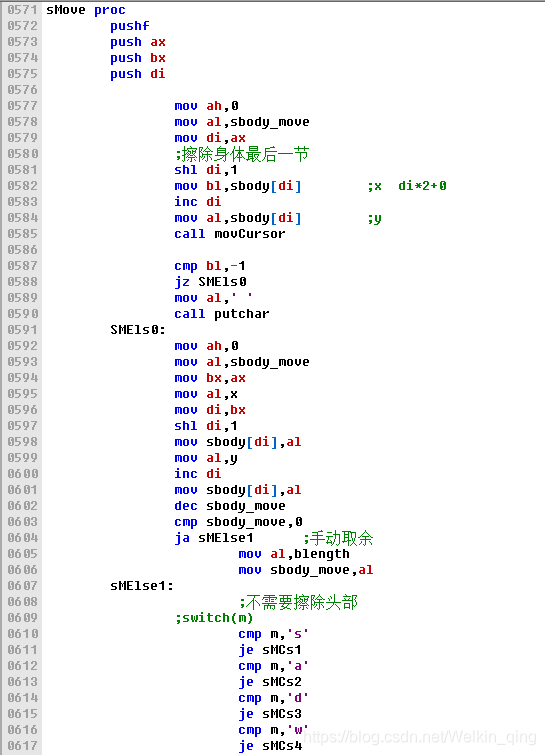Click 'je sMCs2' instruction
This screenshot has height=755, width=545.
pyautogui.click(x=270, y=682)
